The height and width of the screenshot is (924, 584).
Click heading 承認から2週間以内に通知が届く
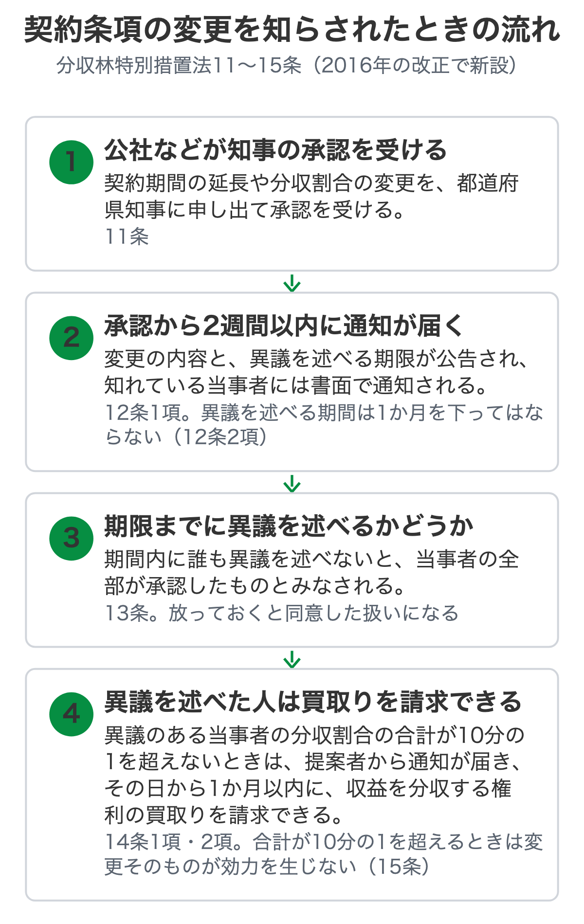(x=284, y=325)
